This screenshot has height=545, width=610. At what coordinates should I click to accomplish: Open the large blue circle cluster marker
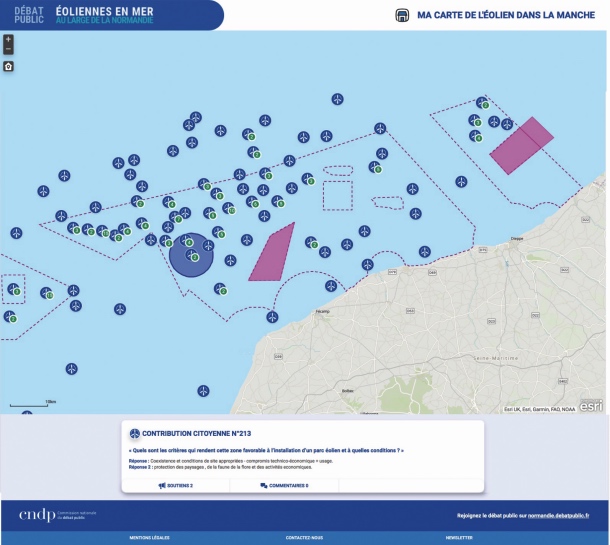click(x=190, y=254)
